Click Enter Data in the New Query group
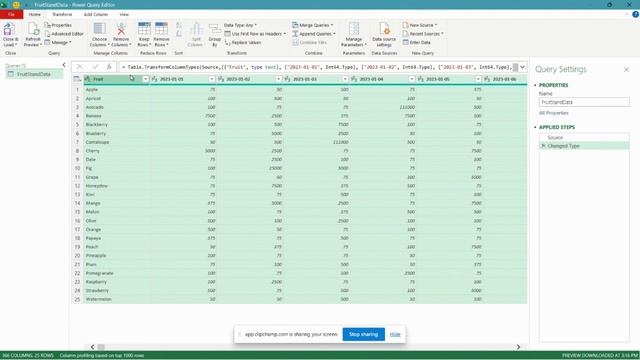Viewport: 640px width, 360px height. (x=417, y=42)
